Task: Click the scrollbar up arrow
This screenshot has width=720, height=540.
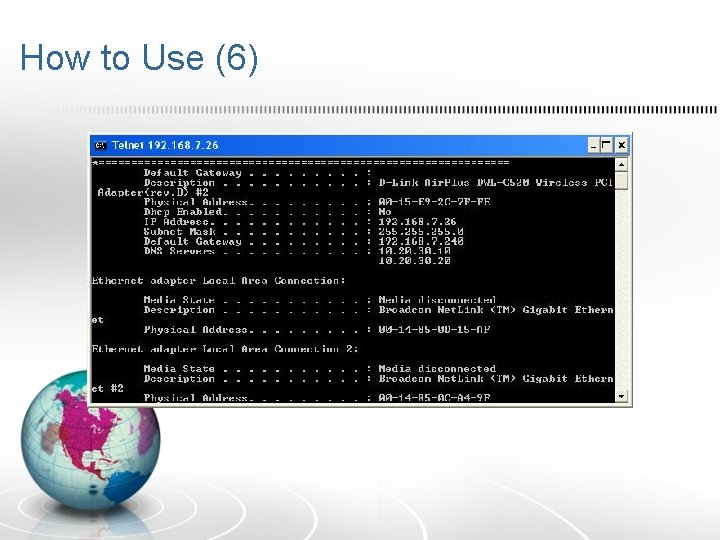Action: 621,164
